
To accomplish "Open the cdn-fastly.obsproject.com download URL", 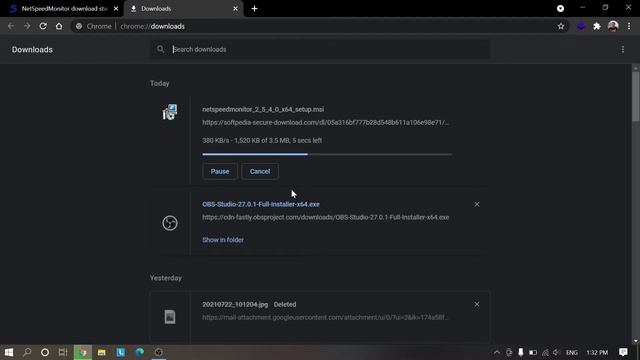I will click(326, 217).
